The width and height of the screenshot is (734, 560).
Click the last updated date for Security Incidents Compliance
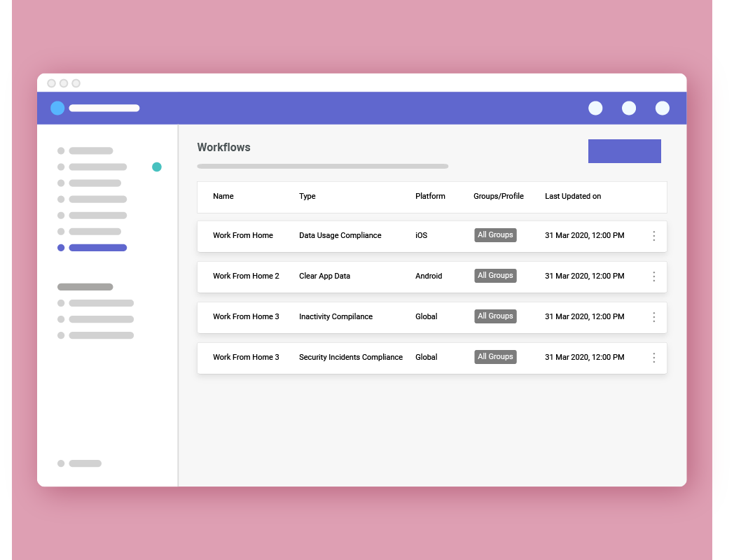[x=585, y=358]
